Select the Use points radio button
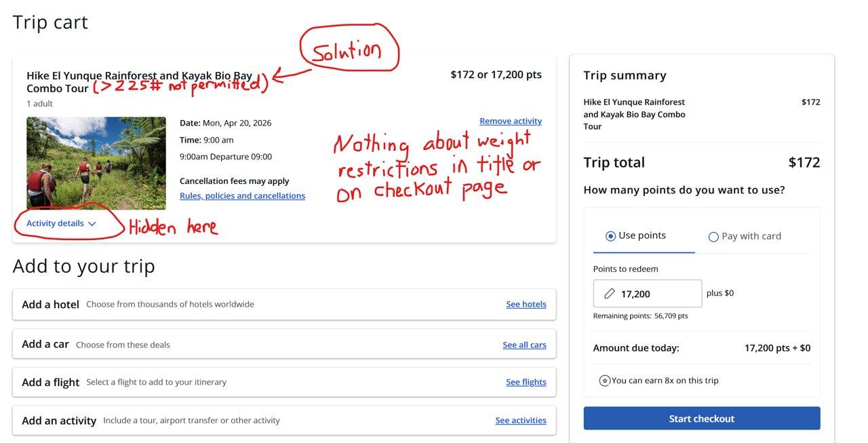 coord(610,236)
